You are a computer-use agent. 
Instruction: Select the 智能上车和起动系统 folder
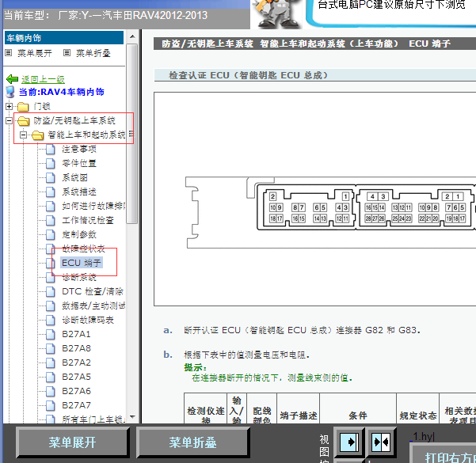click(86, 135)
